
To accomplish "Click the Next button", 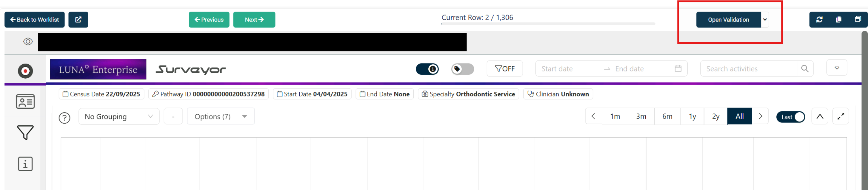I will click(254, 19).
